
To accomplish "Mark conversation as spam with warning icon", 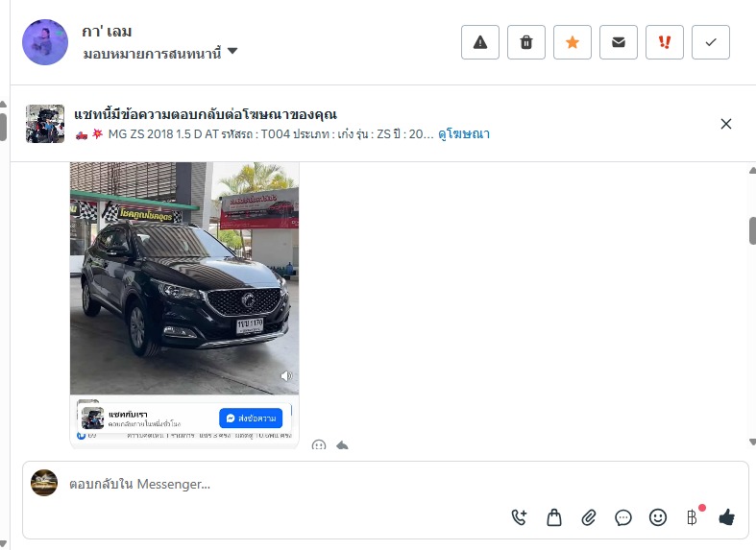I will (x=479, y=42).
